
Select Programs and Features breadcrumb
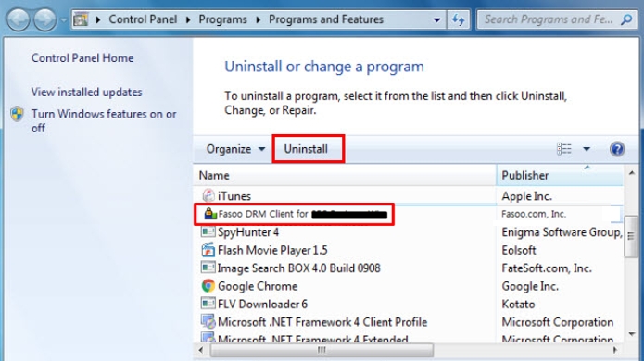coord(326,19)
